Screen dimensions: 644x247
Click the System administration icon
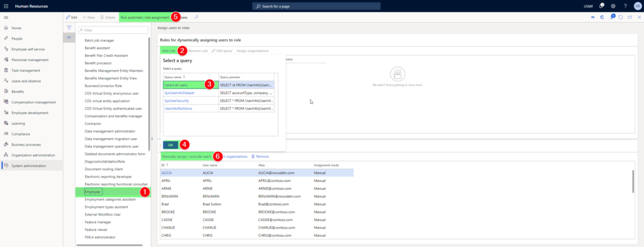[x=6, y=166]
